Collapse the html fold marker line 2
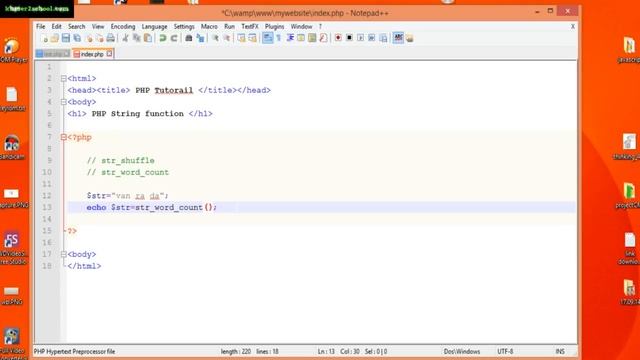This screenshot has width=640, height=360. coord(63,78)
